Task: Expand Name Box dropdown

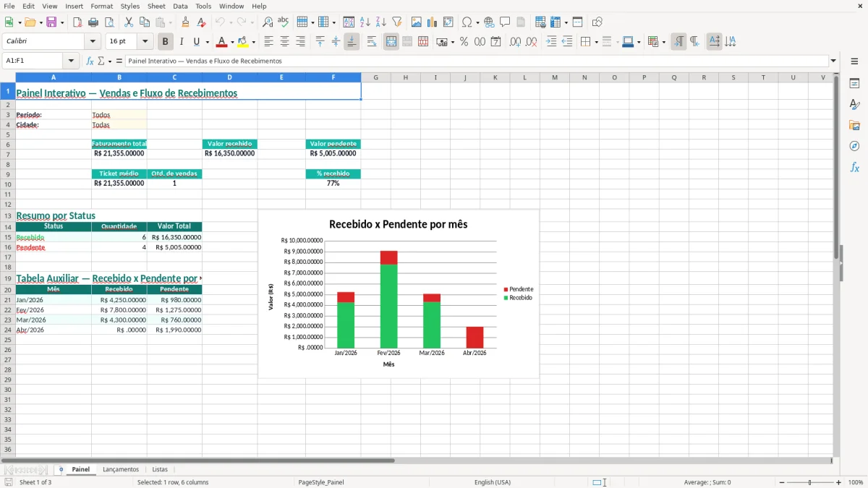Action: click(71, 61)
